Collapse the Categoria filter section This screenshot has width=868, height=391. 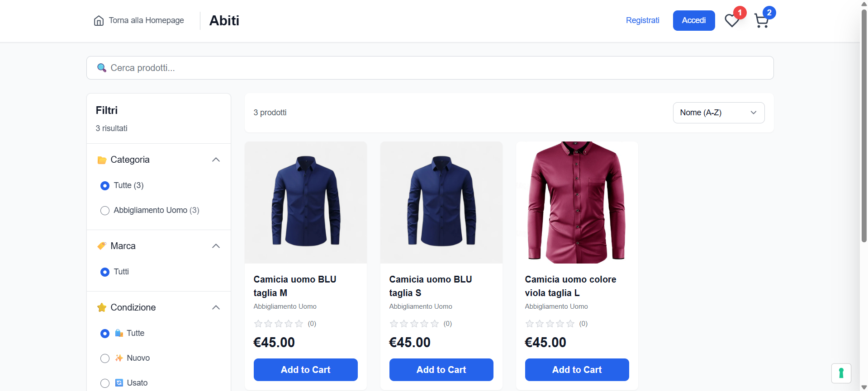(x=216, y=160)
